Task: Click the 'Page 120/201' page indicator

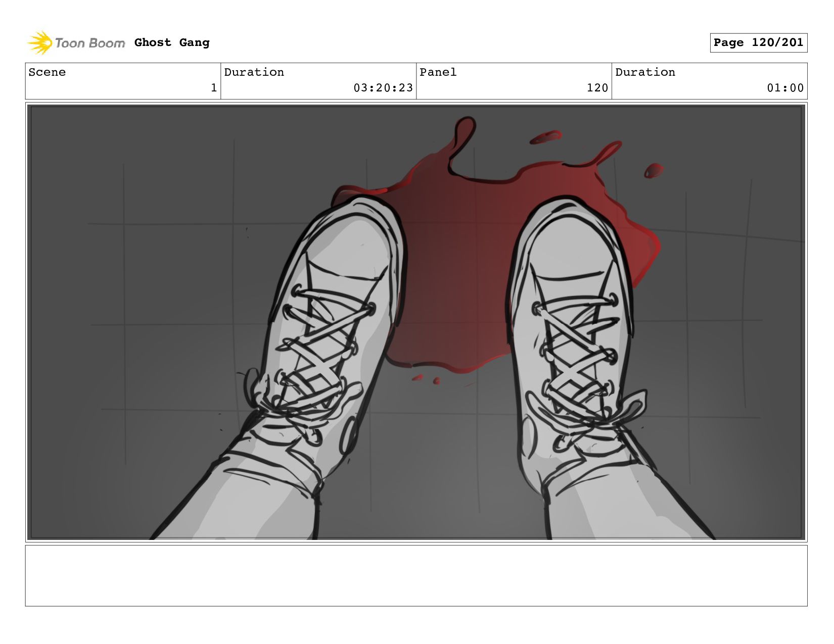Action: pyautogui.click(x=758, y=42)
